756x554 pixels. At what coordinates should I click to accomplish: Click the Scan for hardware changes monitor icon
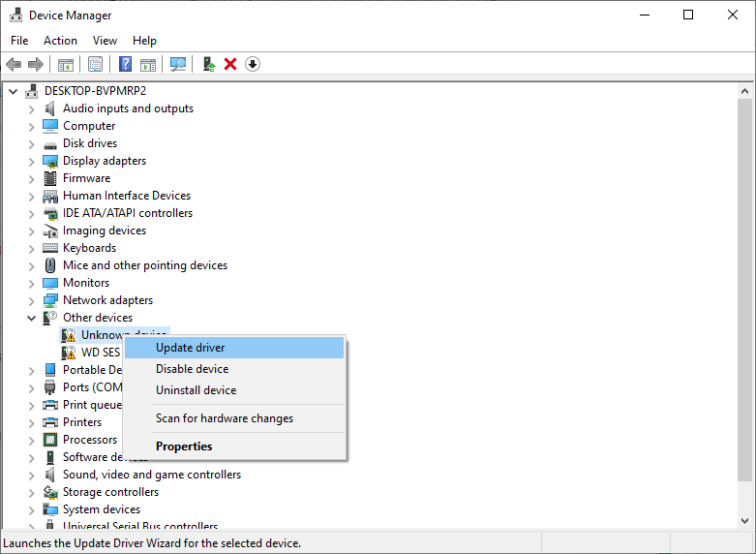click(x=178, y=64)
